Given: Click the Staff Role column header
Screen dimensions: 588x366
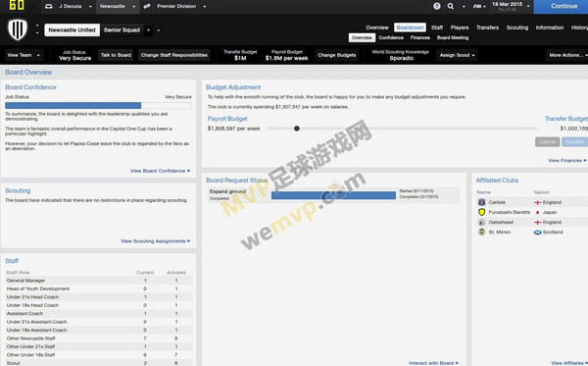Looking at the screenshot, I should pos(18,273).
